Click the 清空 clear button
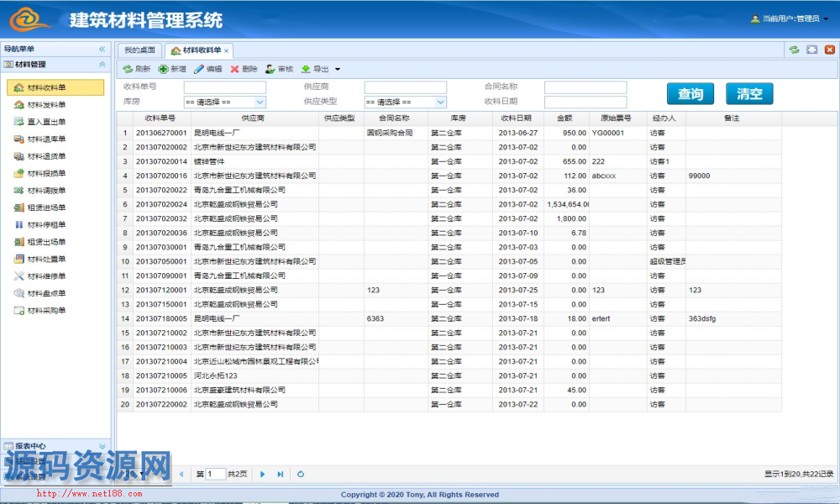This screenshot has height=504, width=840. click(749, 94)
